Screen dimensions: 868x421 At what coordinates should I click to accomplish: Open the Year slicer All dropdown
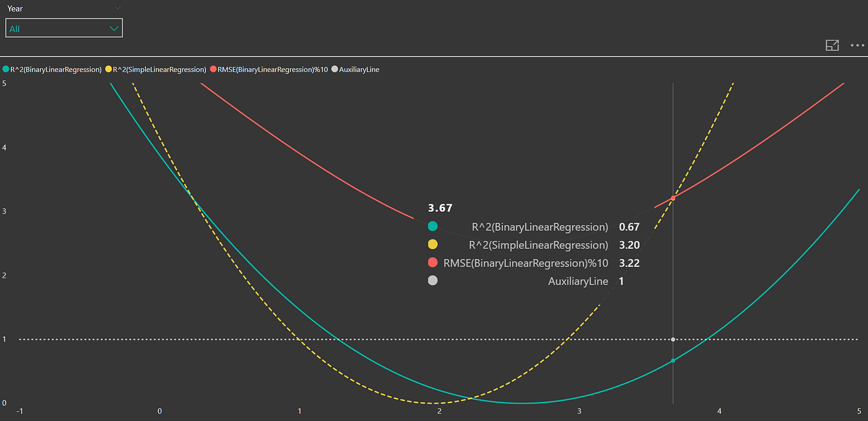pos(64,28)
